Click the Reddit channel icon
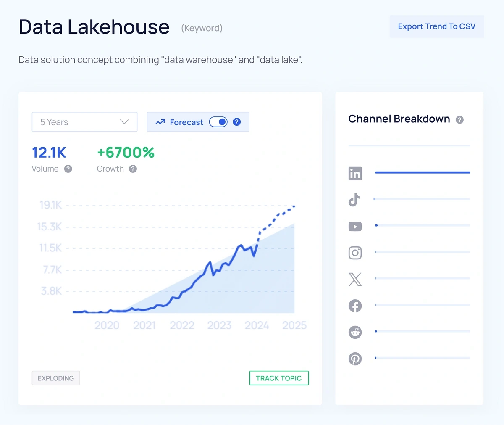The width and height of the screenshot is (504, 425). 355,332
